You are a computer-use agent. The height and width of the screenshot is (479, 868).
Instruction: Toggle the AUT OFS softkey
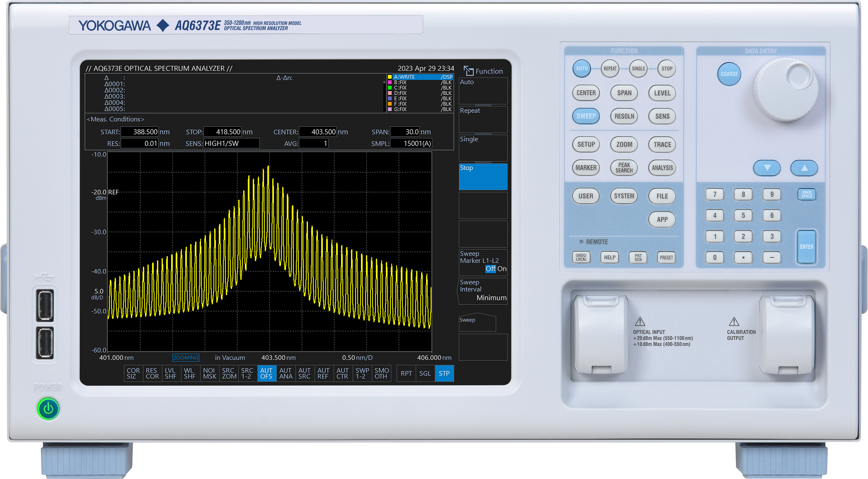coord(267,373)
